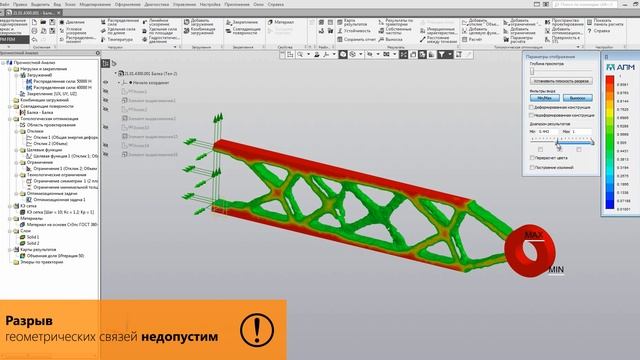This screenshot has height=360, width=640.
Task: Close the Балка document tab
Action: click(x=58, y=13)
